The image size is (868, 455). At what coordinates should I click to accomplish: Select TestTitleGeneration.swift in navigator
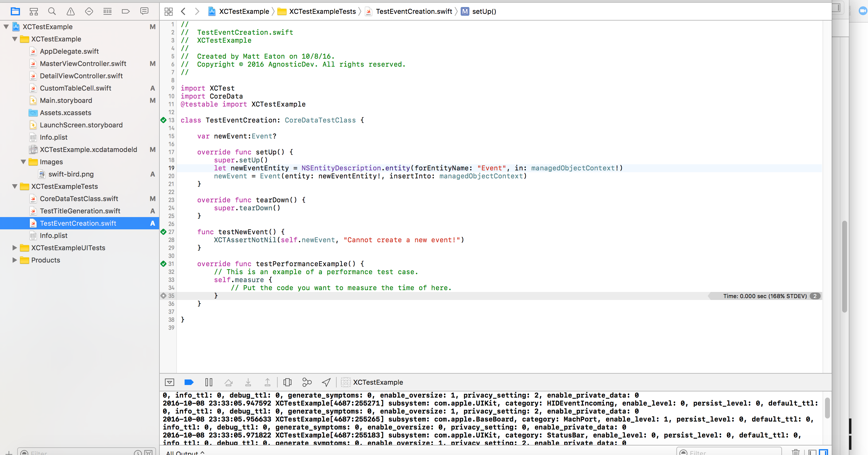80,211
